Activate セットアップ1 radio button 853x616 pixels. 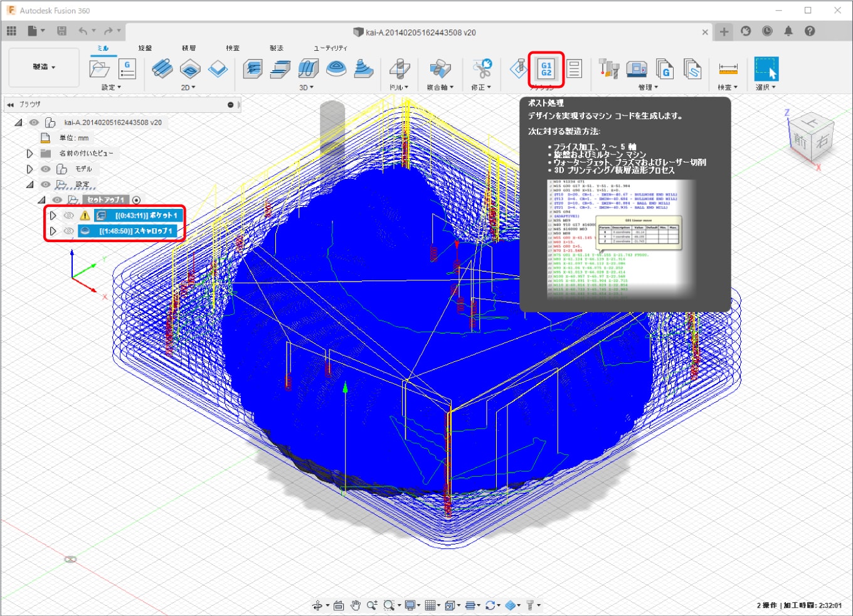pyautogui.click(x=136, y=200)
